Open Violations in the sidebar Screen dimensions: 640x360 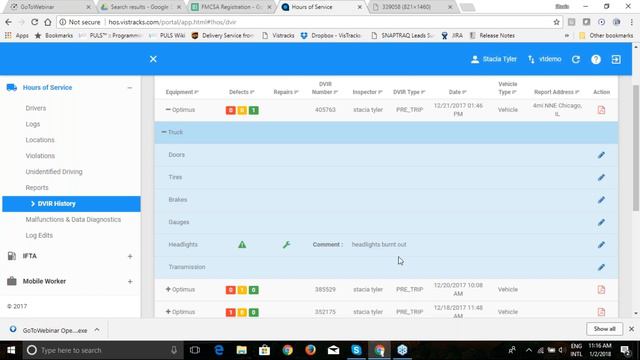click(x=40, y=156)
